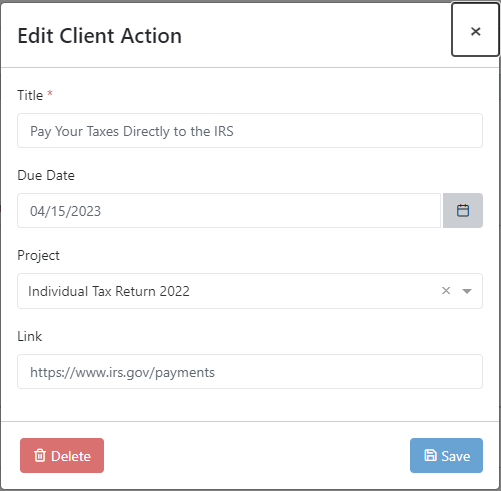Click the Link URL input field
The image size is (501, 491).
click(250, 372)
